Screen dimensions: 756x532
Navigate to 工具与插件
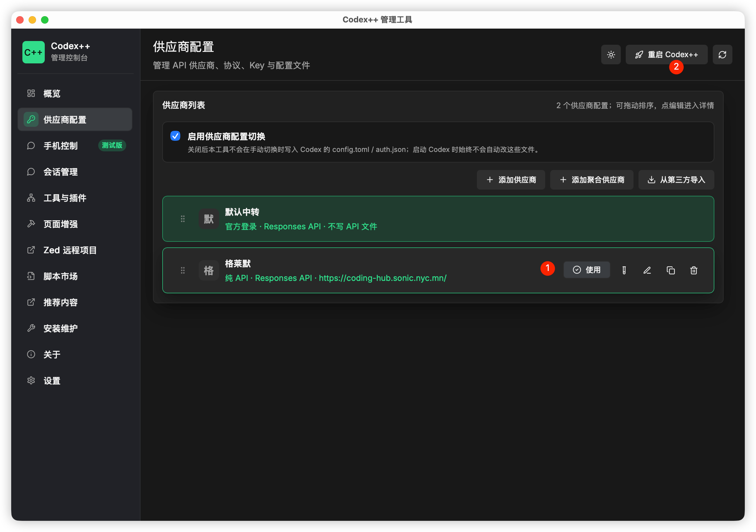coord(75,198)
